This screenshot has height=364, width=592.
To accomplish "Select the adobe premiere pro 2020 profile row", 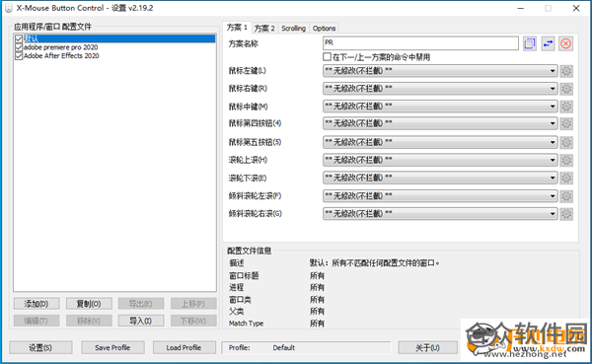I will click(114, 47).
